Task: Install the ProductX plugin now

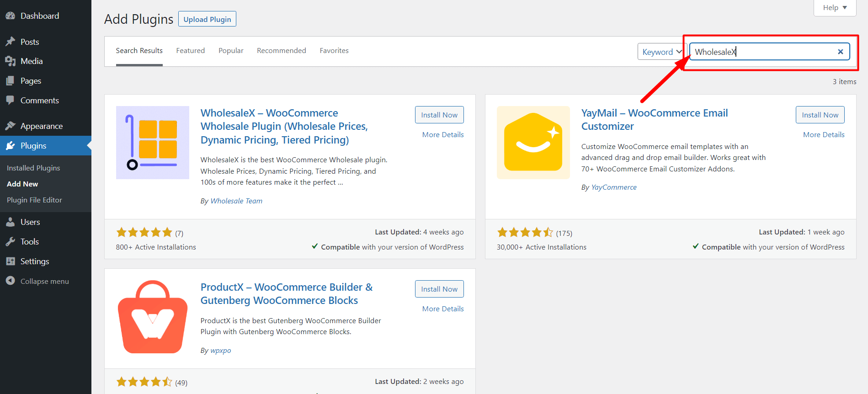Action: click(439, 289)
